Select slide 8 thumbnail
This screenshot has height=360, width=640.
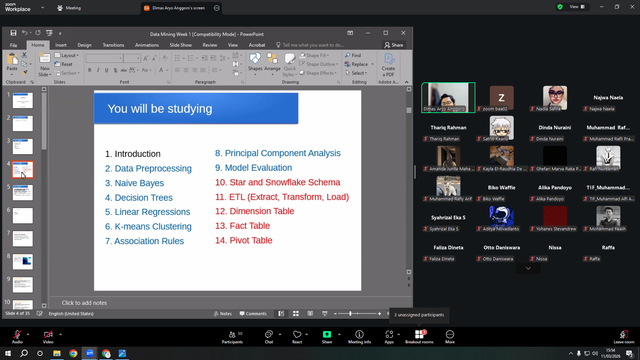(22, 262)
